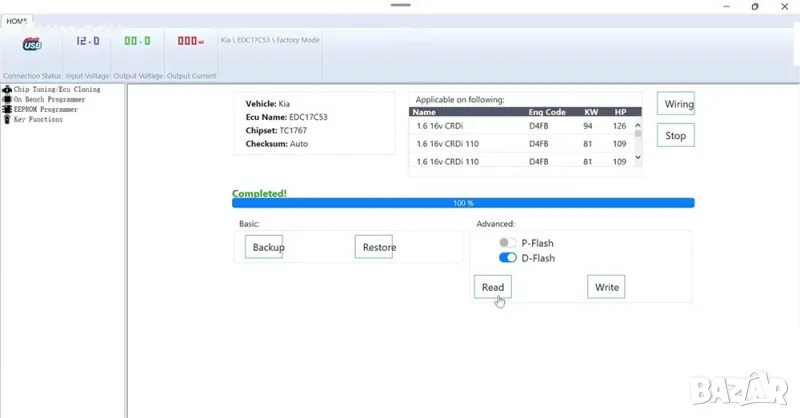
Task: Select Key Functions in sidebar
Action: click(38, 119)
